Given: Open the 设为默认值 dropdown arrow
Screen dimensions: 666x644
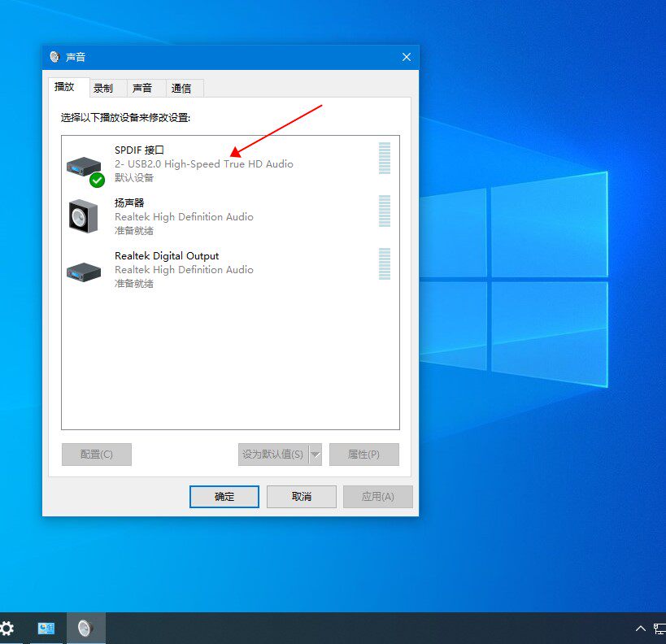Looking at the screenshot, I should pyautogui.click(x=316, y=455).
